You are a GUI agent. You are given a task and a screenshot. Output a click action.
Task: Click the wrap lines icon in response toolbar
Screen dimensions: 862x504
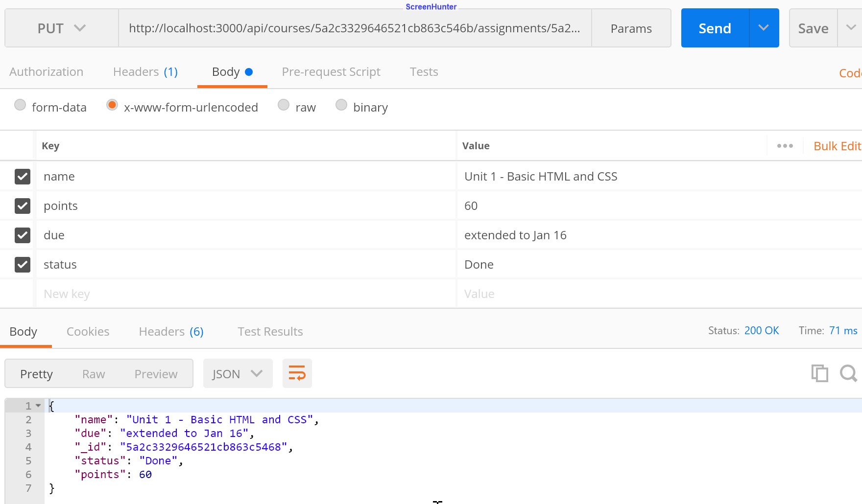tap(297, 373)
